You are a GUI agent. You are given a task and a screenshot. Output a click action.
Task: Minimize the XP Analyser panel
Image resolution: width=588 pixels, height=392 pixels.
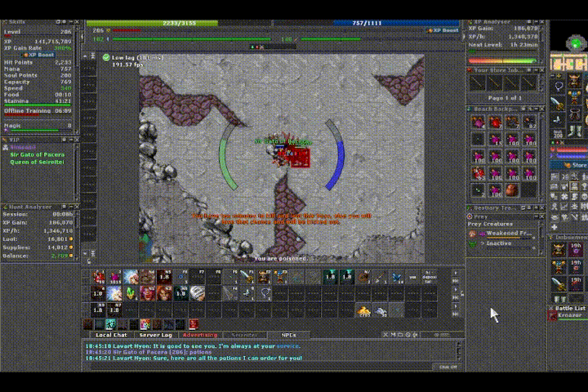[x=536, y=22]
